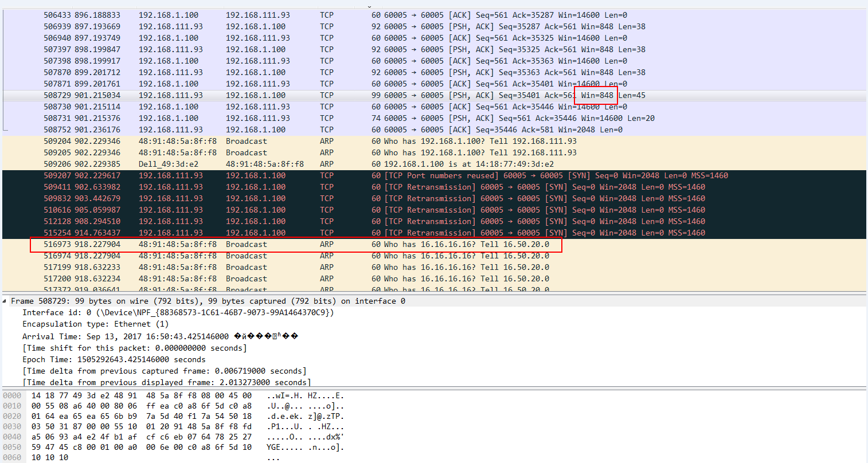Select highlighted packet 508729 row

[x=434, y=95]
